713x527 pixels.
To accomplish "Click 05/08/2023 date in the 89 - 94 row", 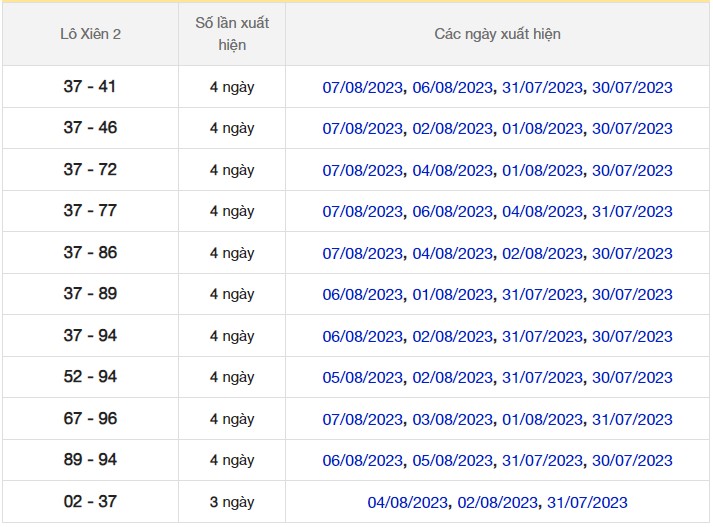I will click(452, 461).
